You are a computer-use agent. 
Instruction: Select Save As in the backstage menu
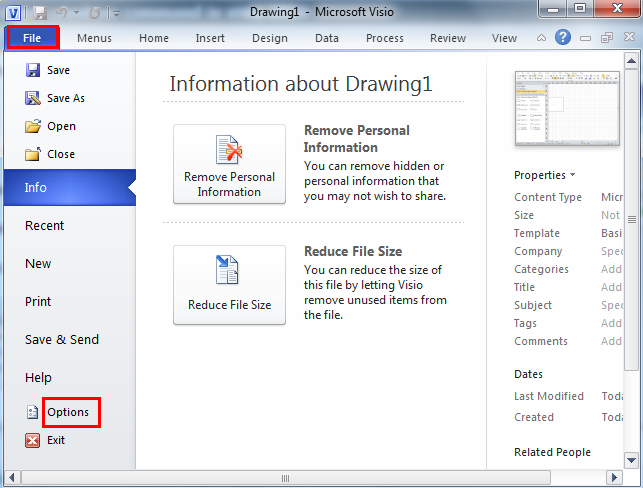pyautogui.click(x=66, y=98)
